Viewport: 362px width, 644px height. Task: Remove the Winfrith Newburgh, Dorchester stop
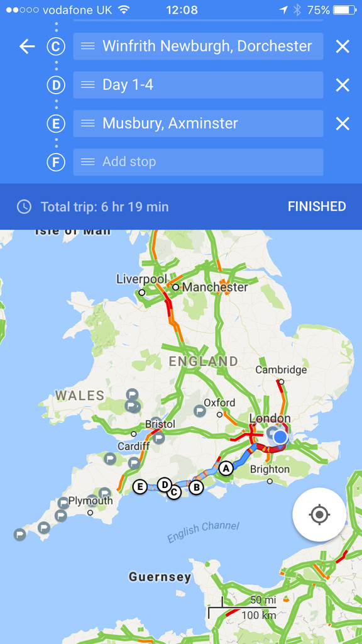tap(343, 47)
